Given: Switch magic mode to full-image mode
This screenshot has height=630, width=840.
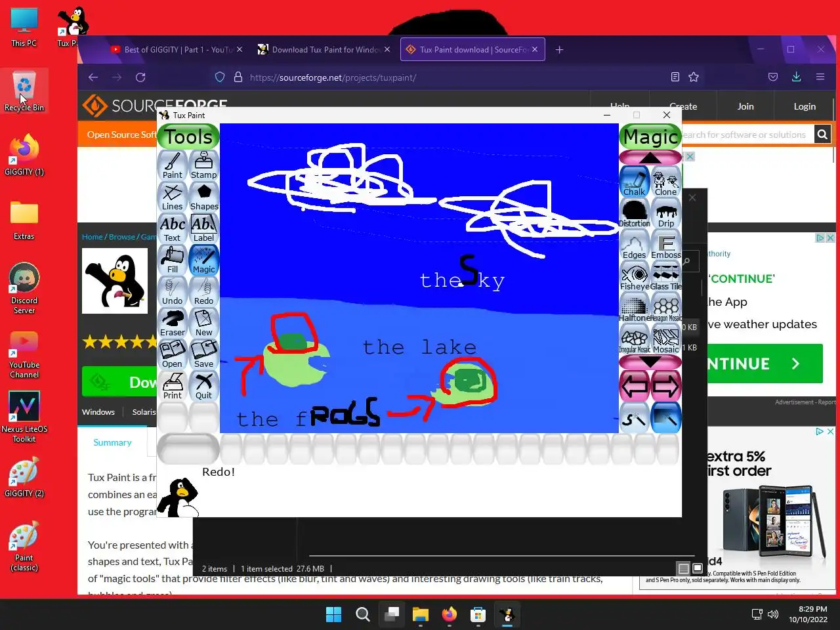Looking at the screenshot, I should click(x=665, y=418).
